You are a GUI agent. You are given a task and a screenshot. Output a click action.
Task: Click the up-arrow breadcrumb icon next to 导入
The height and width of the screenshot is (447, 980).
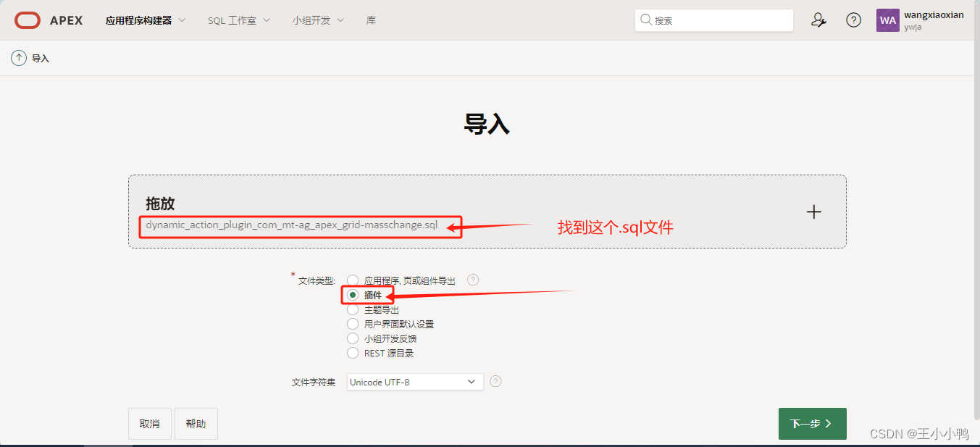pos(18,58)
